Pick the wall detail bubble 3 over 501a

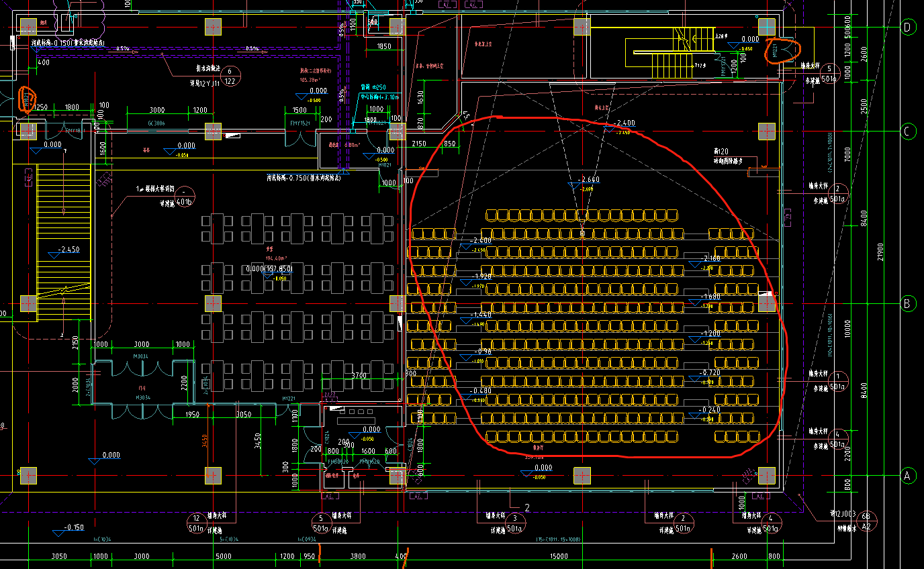515,523
